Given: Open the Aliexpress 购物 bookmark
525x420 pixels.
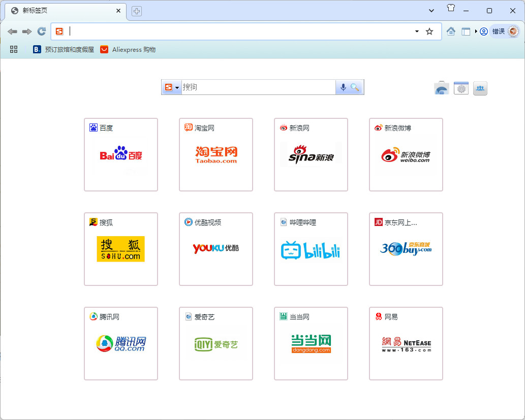Looking at the screenshot, I should pos(128,50).
